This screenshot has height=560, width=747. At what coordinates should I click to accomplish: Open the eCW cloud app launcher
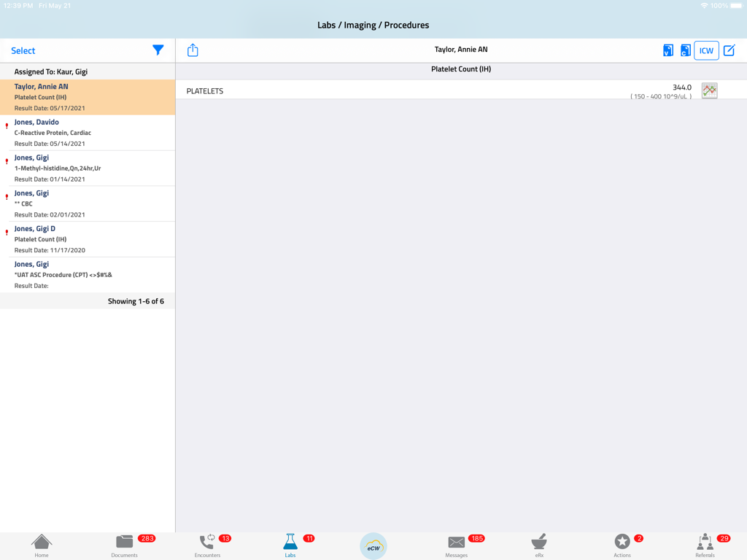[373, 545]
